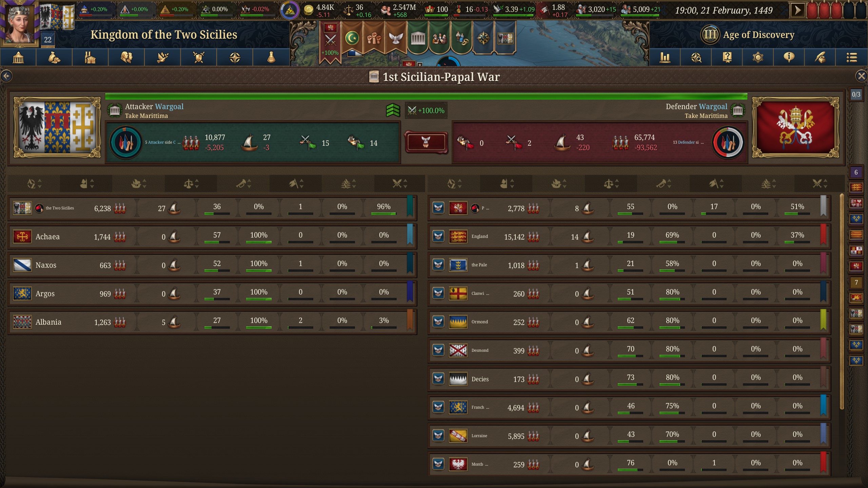Sort attackers by war exhaustion scales column
Viewport: 868px width, 488px height.
coord(191,184)
